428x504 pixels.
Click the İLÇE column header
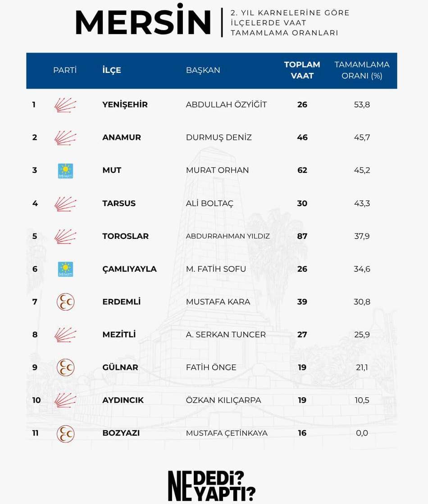112,70
